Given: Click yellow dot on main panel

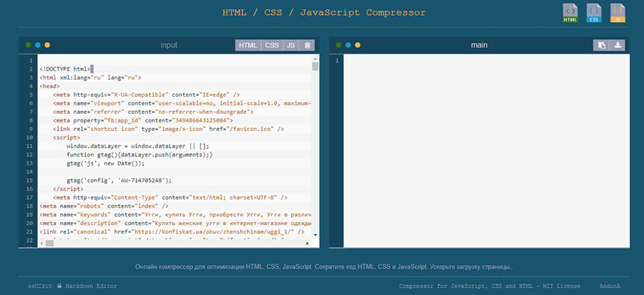Looking at the screenshot, I should click(358, 45).
